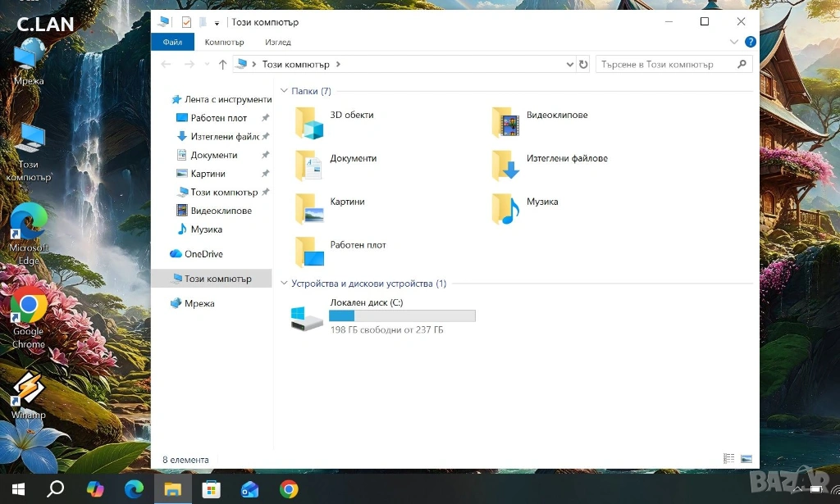Select Мрежа in the navigation pane
This screenshot has width=840, height=504.
pos(199,303)
